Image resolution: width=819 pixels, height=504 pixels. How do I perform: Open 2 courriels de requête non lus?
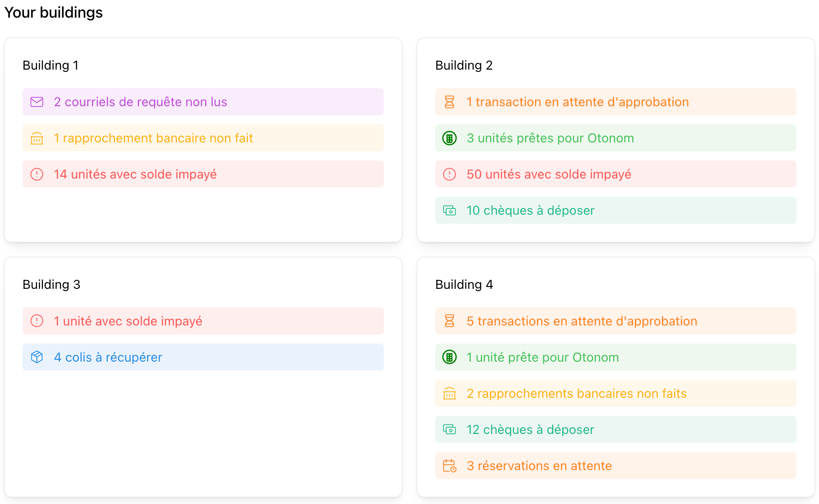click(x=141, y=102)
